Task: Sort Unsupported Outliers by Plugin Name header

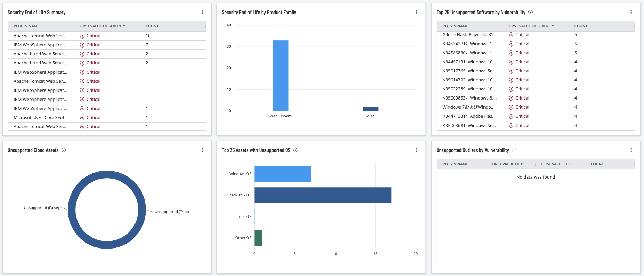Action: click(455, 164)
